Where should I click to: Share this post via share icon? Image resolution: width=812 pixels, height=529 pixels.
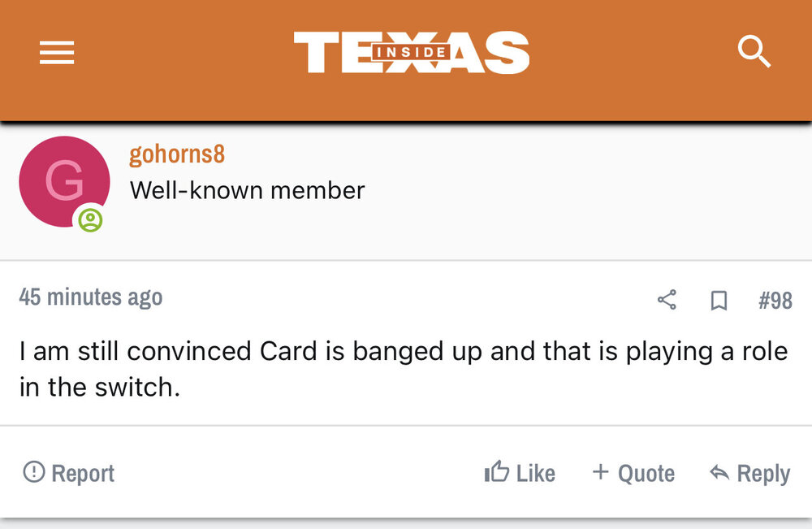click(x=667, y=301)
